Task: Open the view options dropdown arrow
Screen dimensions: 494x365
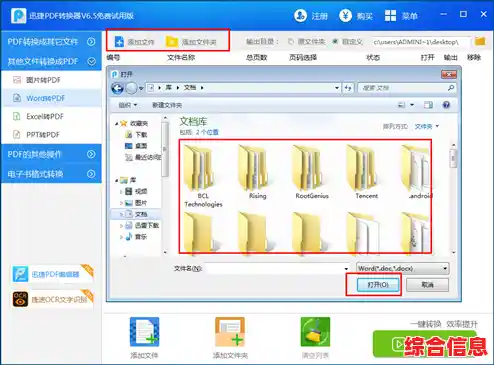Action: (x=412, y=105)
